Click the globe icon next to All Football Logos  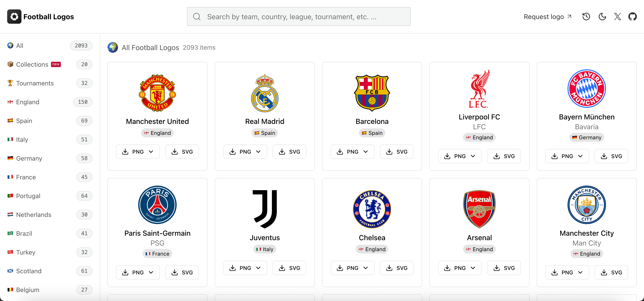pos(113,47)
